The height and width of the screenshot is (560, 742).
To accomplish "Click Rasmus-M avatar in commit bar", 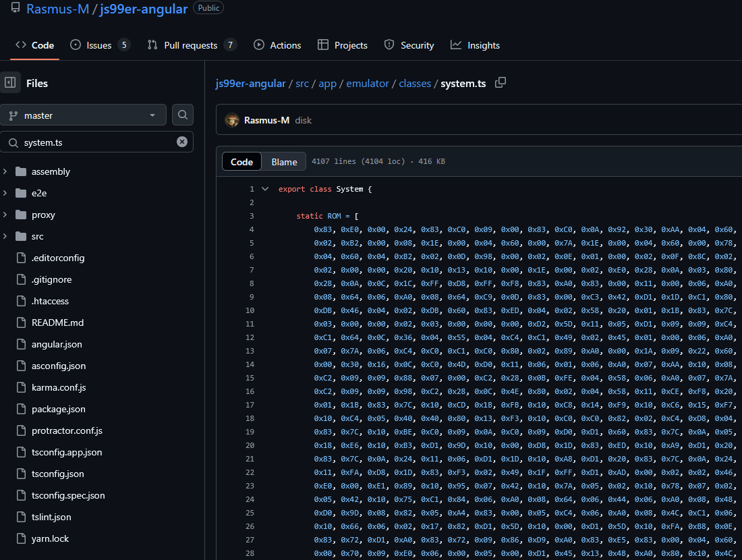I will click(232, 120).
